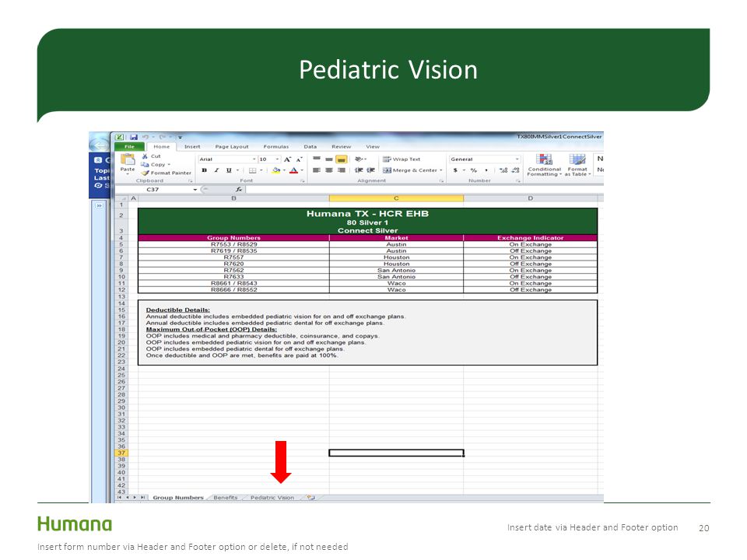Toggle Italic formatting
747x560 pixels.
coord(216,170)
